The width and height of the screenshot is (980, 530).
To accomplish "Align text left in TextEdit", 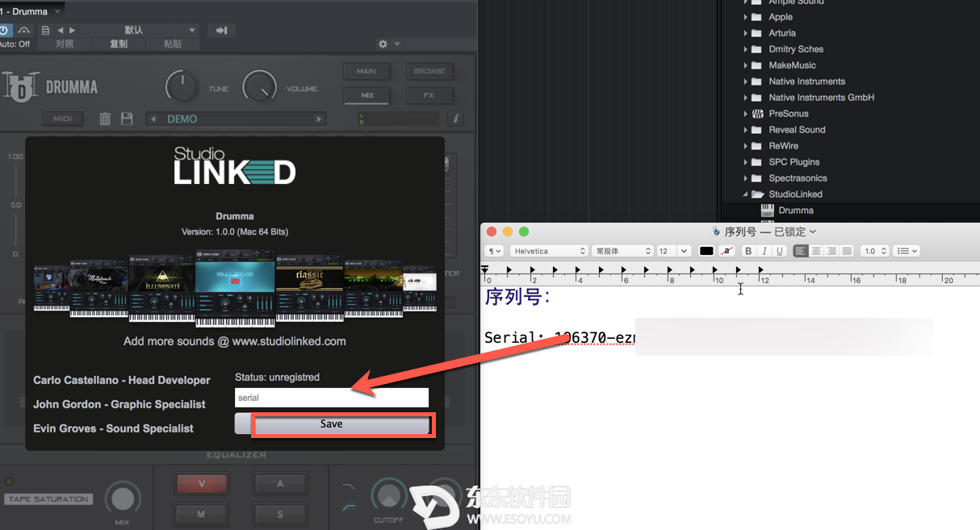I will (x=801, y=251).
